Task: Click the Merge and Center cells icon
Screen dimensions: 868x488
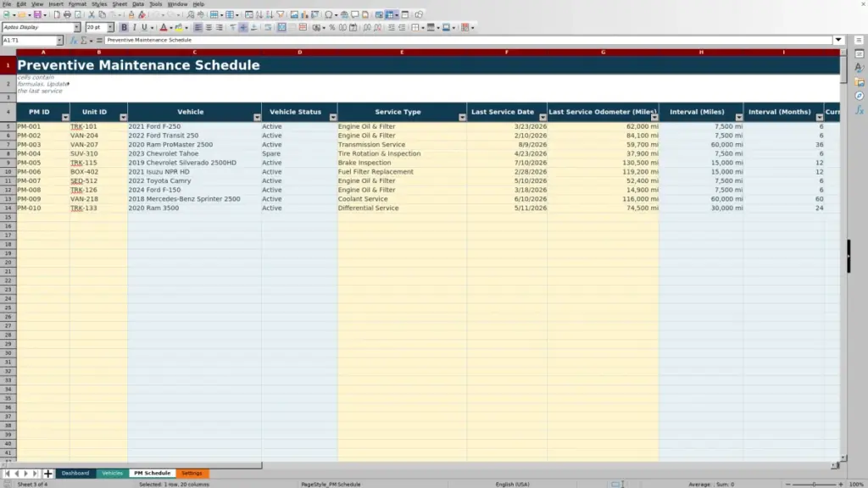Action: coord(281,28)
